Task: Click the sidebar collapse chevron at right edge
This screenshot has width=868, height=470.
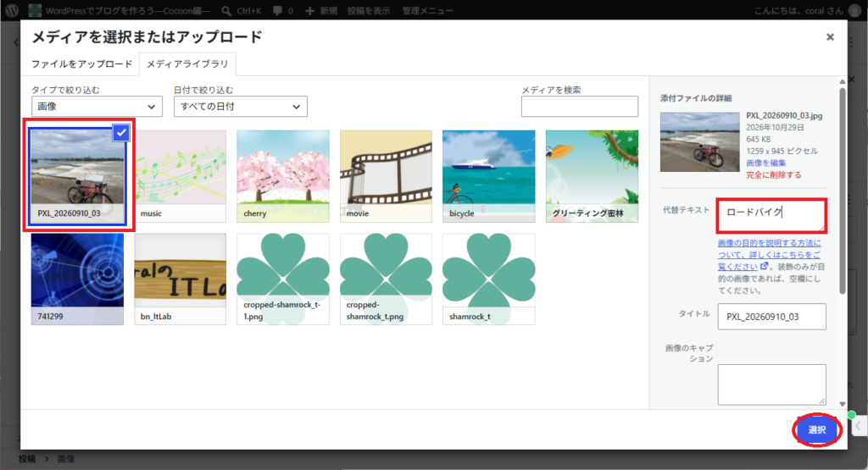Action: [x=858, y=426]
